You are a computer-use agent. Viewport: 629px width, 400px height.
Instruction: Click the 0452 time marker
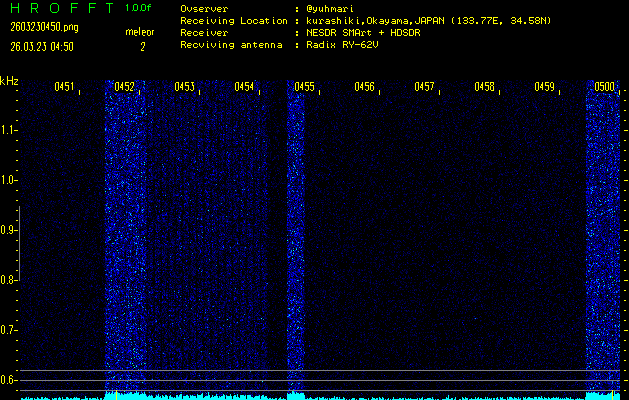pos(125,87)
